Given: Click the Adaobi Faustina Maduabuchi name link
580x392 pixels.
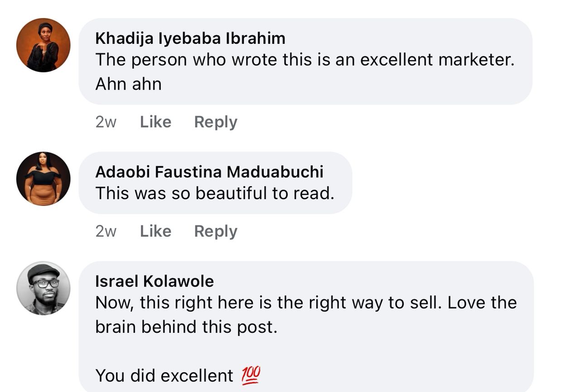Looking at the screenshot, I should point(209,172).
